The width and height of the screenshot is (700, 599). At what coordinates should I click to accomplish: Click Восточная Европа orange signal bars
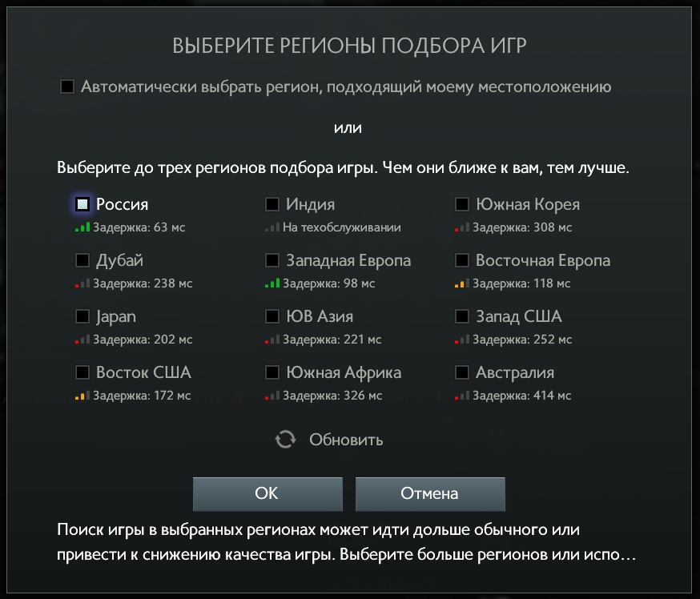coord(462,283)
